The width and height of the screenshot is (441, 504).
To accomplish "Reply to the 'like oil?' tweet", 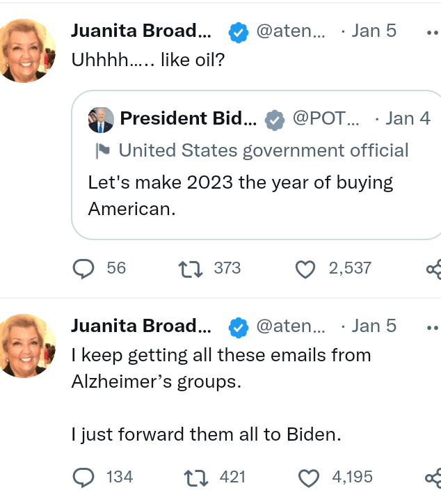I will pos(83,268).
